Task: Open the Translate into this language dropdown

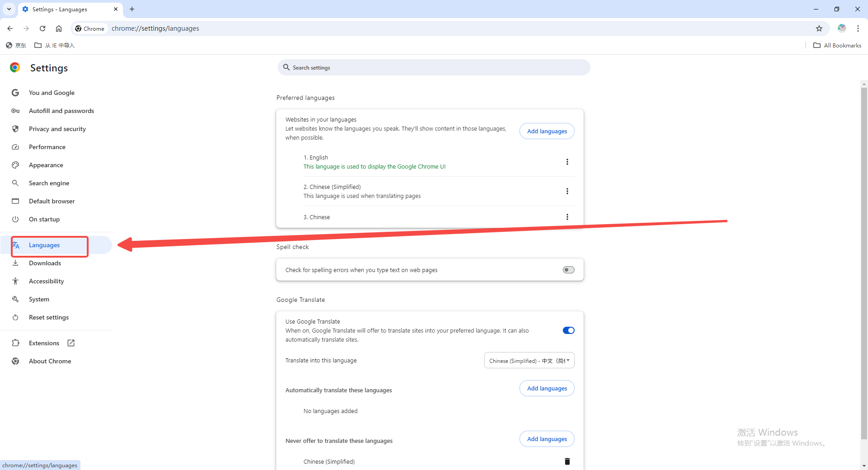Action: [529, 361]
